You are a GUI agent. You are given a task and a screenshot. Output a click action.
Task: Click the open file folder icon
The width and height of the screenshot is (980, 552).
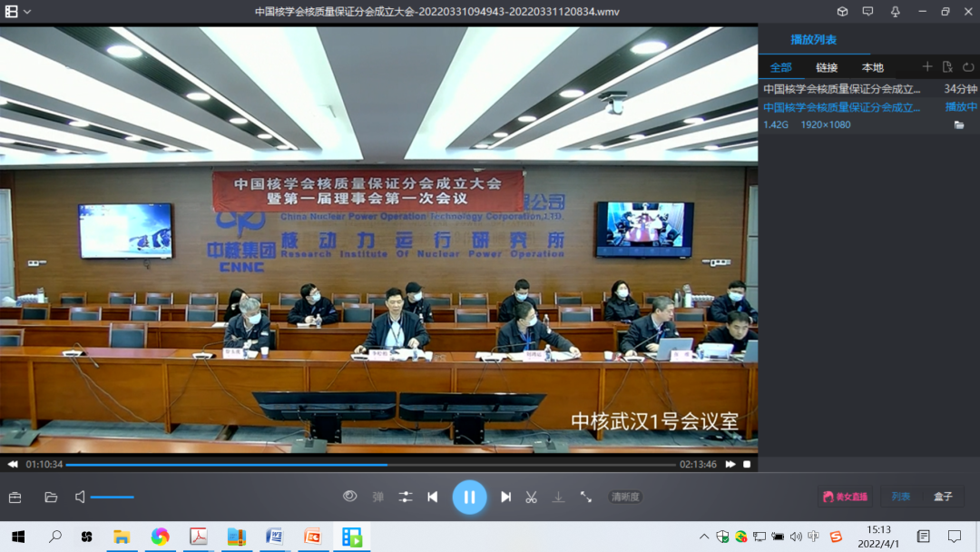click(51, 497)
